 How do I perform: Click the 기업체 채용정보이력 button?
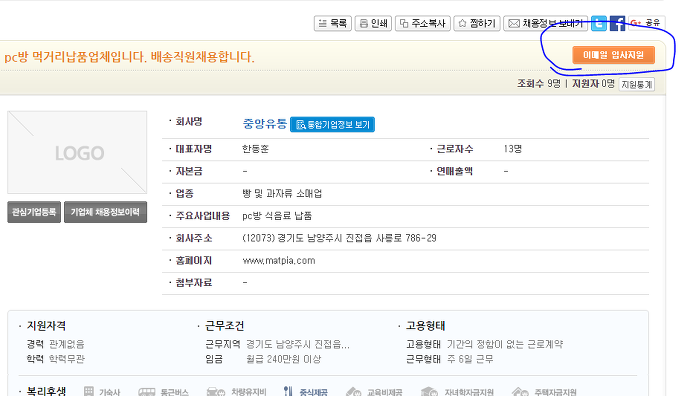pyautogui.click(x=105, y=212)
